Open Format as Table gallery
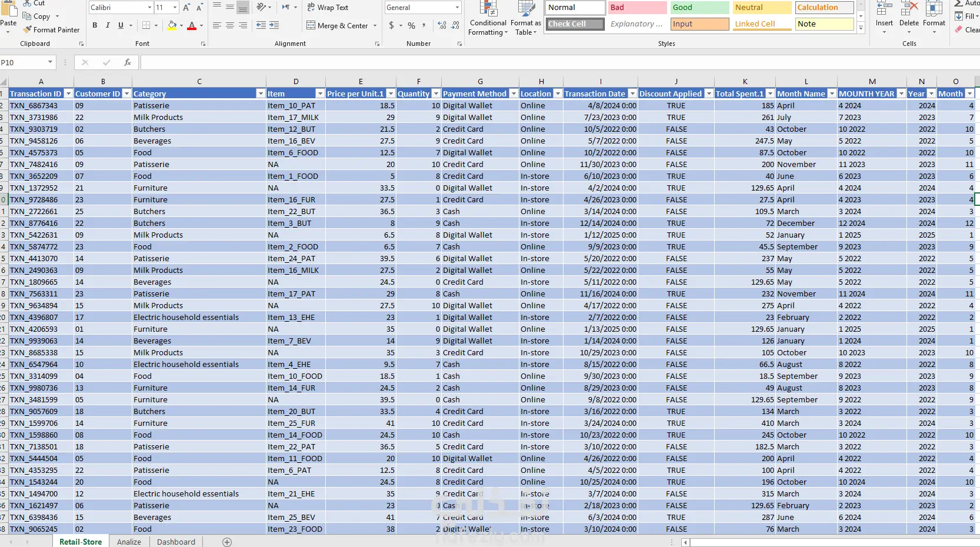The height and width of the screenshot is (547, 980). [x=526, y=18]
